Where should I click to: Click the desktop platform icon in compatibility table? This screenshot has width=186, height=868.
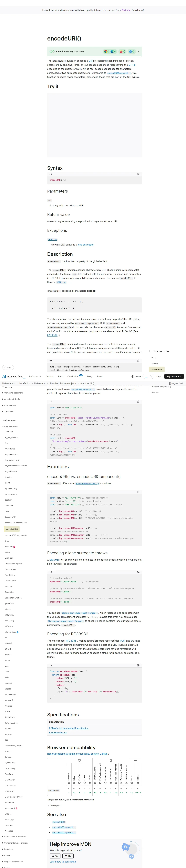coord(79,761)
